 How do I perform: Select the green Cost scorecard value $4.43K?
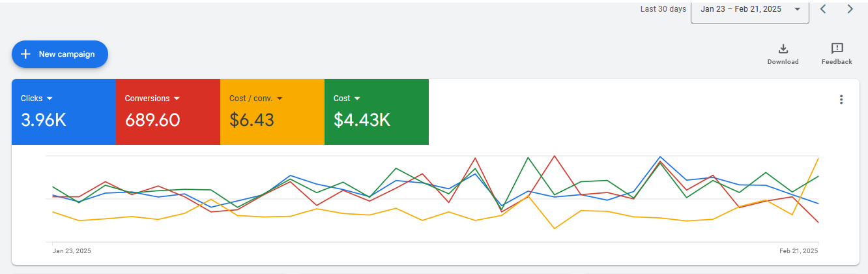(362, 120)
